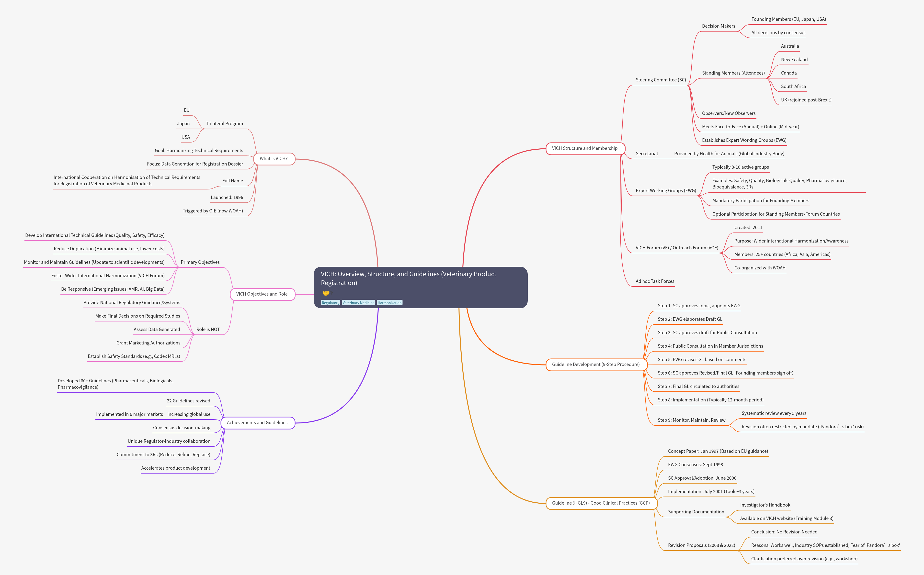This screenshot has width=924, height=575.
Task: Click Step 9: Monitor, Maintain, Review item
Action: tap(692, 420)
